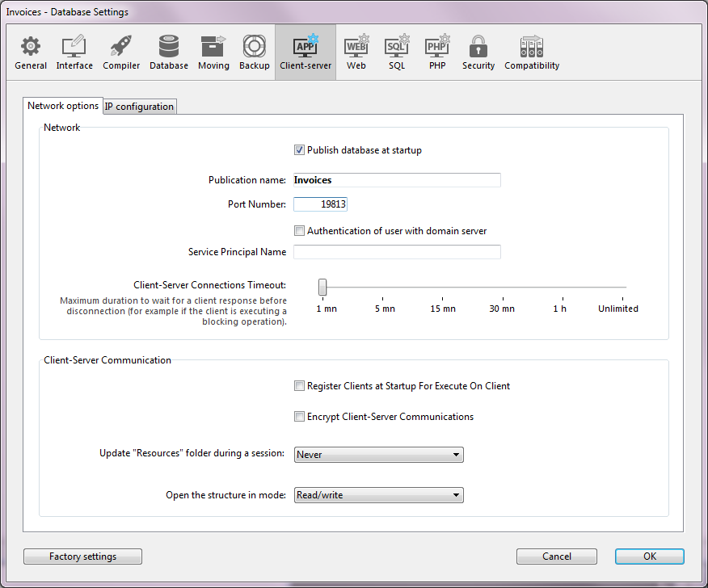708x588 pixels.
Task: Click the Port Number input field
Action: (x=320, y=204)
